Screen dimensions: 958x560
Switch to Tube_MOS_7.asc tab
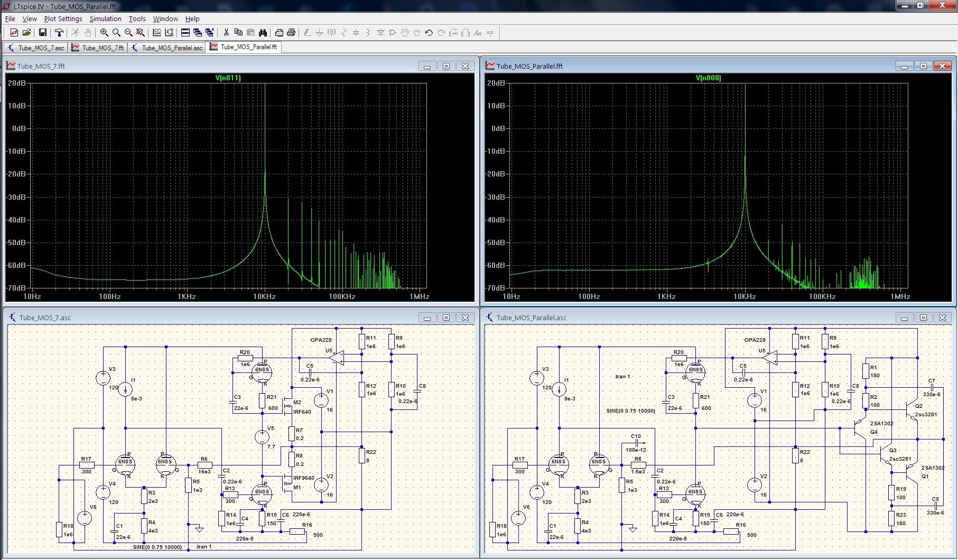36,48
